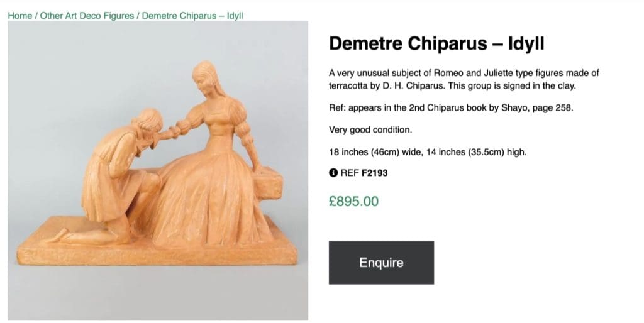Open the terracotta sculpture product image
The image size is (644, 323).
pos(158,171)
